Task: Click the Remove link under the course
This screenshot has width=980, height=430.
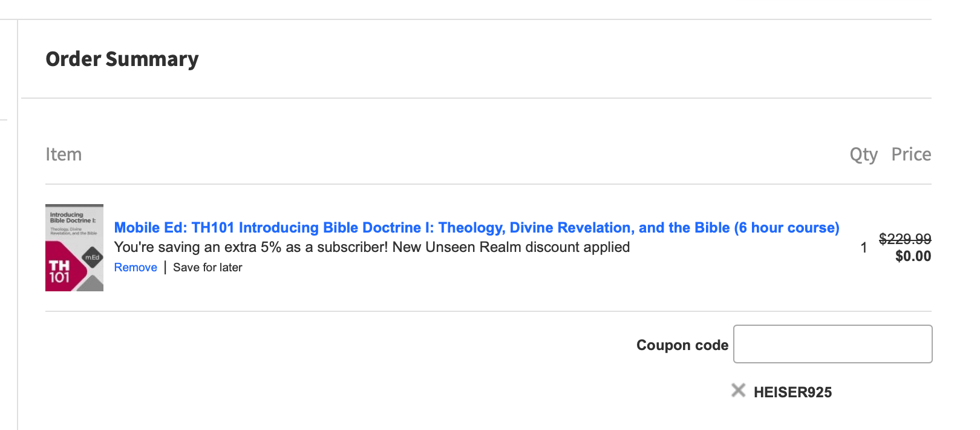Action: [x=136, y=268]
